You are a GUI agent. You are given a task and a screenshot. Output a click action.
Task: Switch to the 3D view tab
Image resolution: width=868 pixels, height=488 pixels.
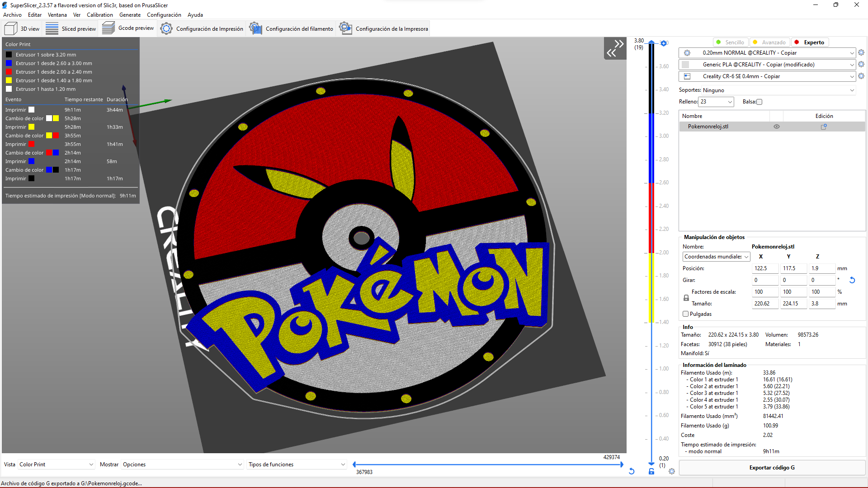(x=22, y=28)
